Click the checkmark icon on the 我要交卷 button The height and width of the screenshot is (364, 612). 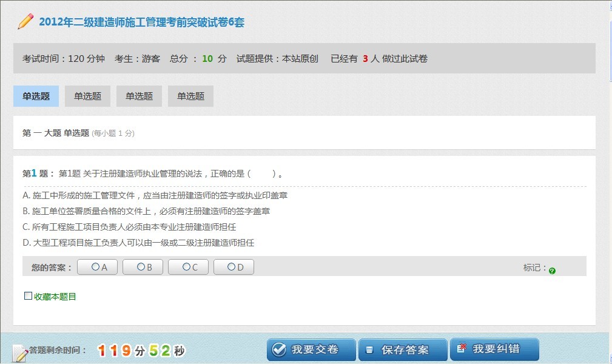[x=278, y=349]
